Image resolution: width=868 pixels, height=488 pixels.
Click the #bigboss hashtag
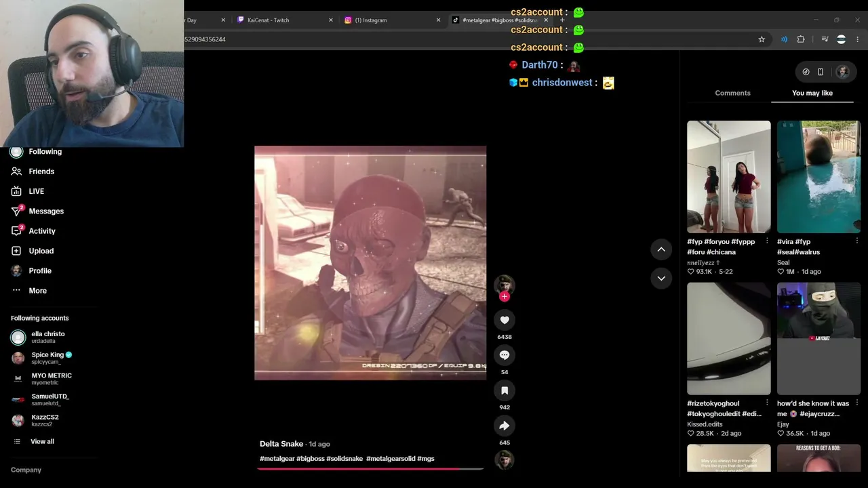coord(311,459)
